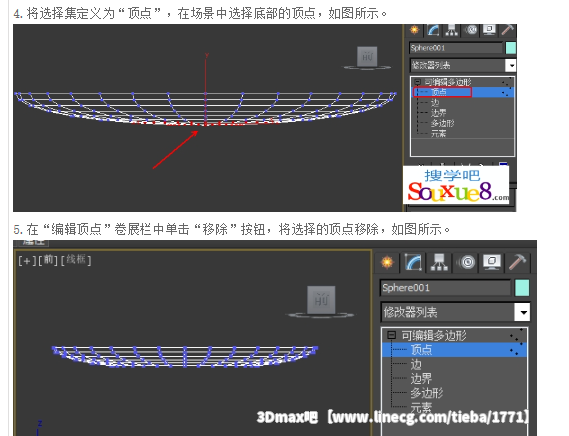Image resolution: width=569 pixels, height=436 pixels.
Task: Click step 4 instruction text about 顶点
Action: click(x=200, y=13)
